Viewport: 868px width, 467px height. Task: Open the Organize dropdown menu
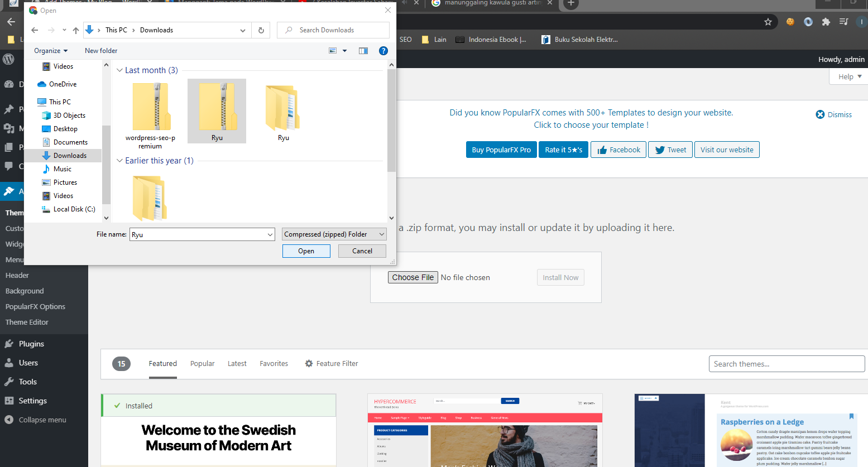pyautogui.click(x=50, y=51)
